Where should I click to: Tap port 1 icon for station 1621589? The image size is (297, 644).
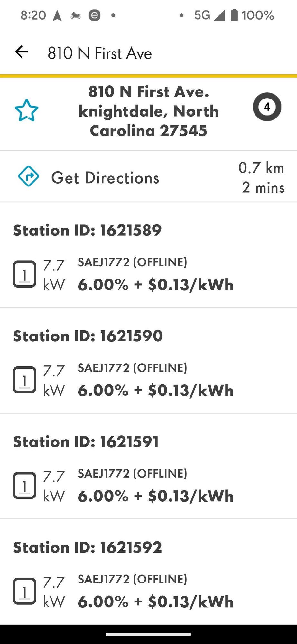(x=24, y=274)
